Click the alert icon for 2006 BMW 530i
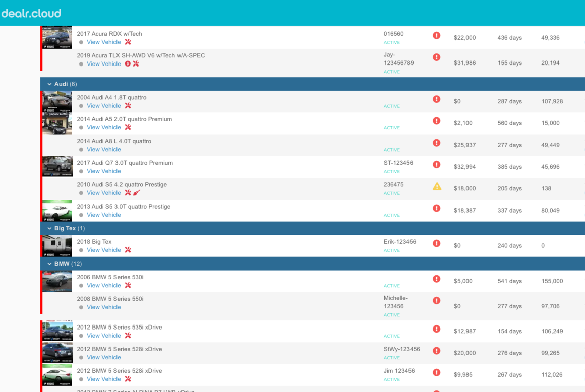 (x=437, y=279)
